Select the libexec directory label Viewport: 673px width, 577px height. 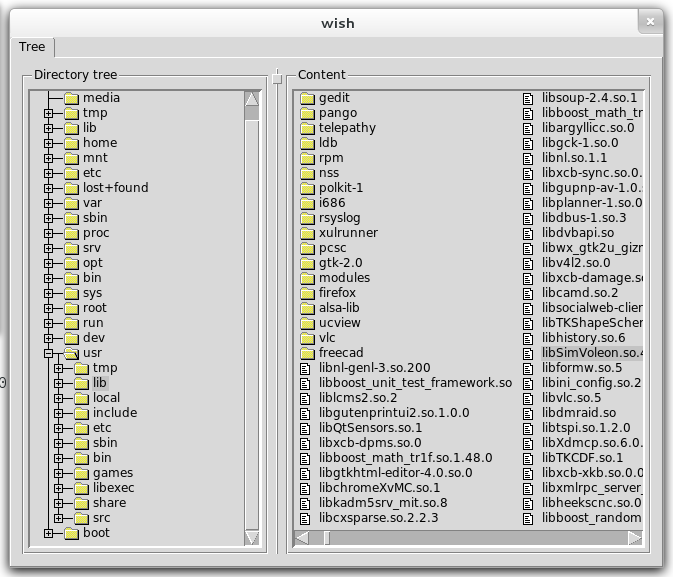113,488
